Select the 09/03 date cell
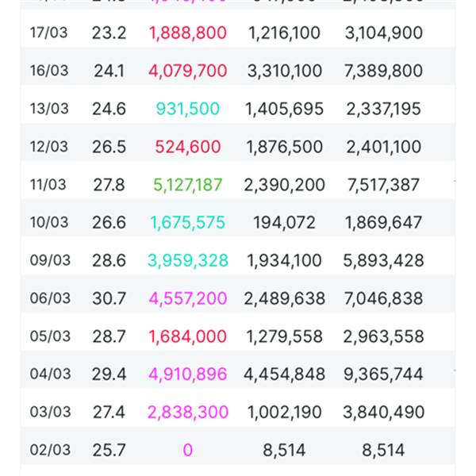 [49, 260]
